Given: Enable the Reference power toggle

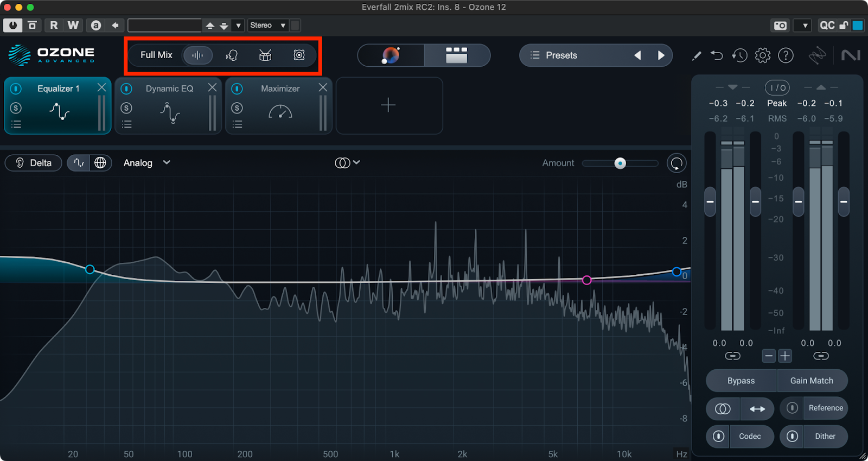Looking at the screenshot, I should (792, 408).
